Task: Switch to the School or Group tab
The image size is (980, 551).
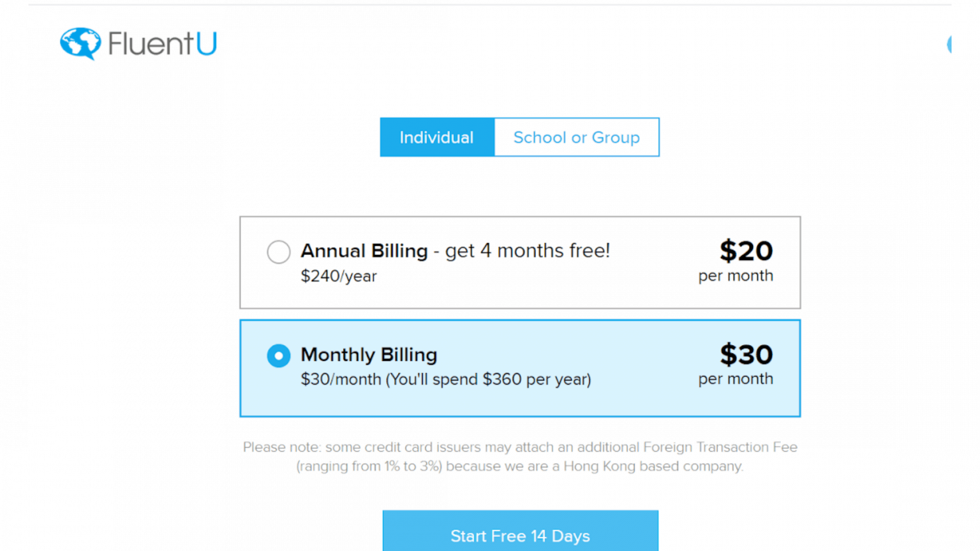Action: (576, 137)
